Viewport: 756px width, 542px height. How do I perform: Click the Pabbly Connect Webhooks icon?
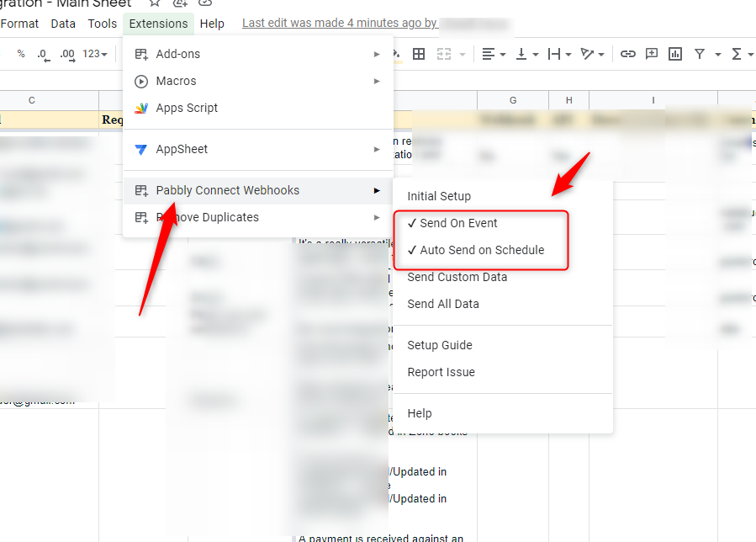coord(140,191)
